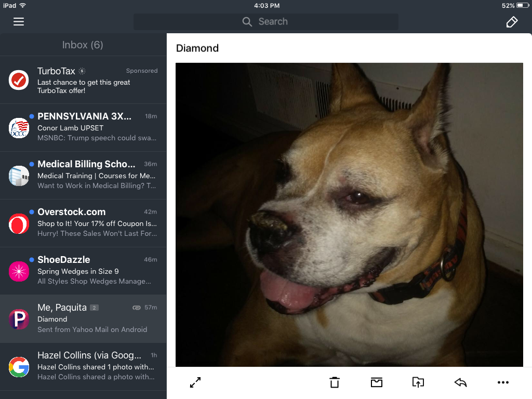Tap the Overstock.com red avatar

point(19,223)
